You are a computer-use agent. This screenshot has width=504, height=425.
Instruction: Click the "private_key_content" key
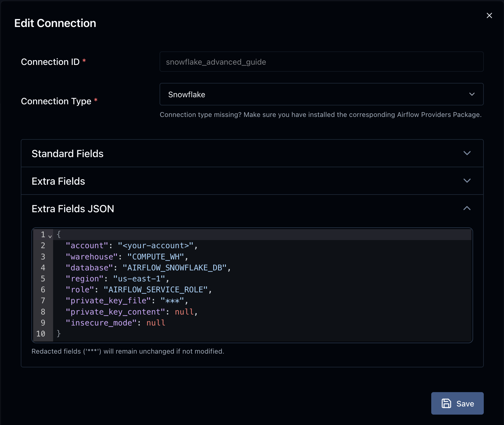[x=115, y=312]
